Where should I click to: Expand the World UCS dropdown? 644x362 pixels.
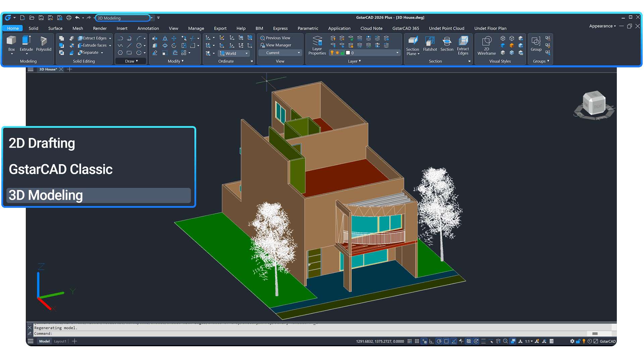tap(247, 53)
